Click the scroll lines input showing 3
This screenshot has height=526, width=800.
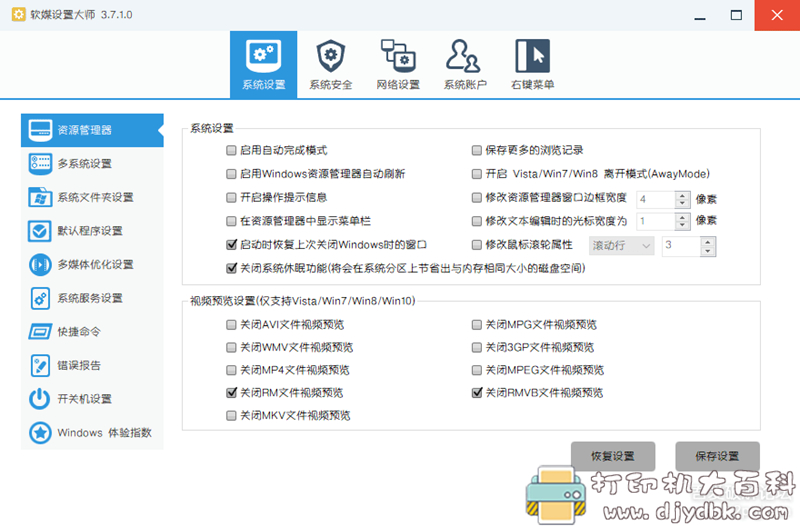click(x=681, y=246)
